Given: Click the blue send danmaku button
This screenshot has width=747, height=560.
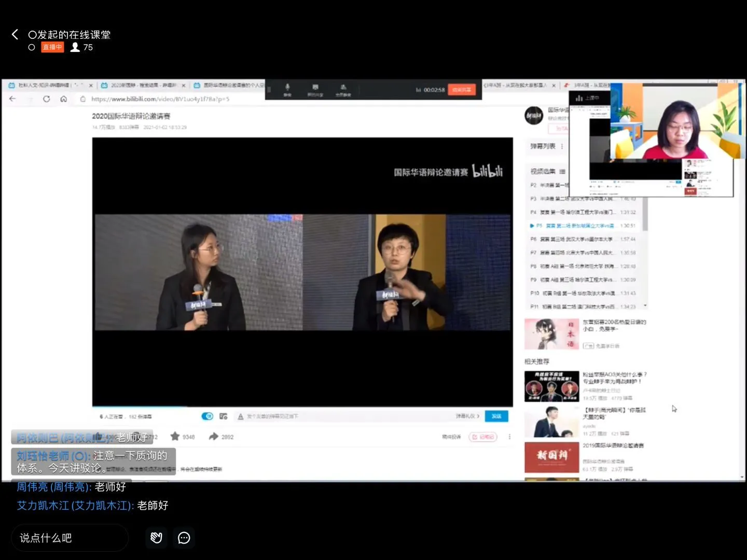Looking at the screenshot, I should [x=496, y=416].
